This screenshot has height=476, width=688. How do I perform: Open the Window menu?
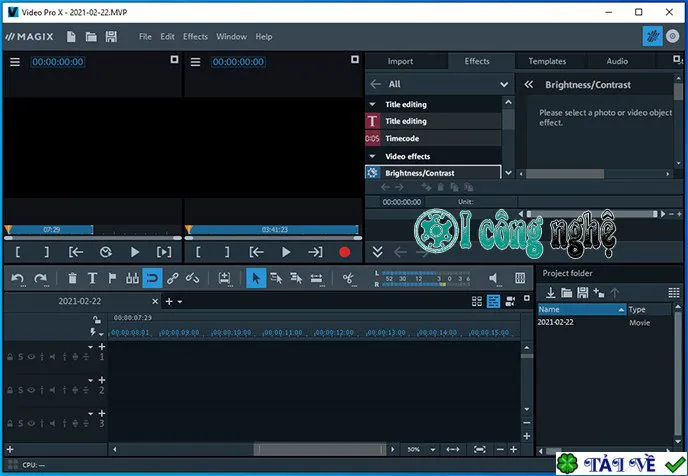click(231, 37)
